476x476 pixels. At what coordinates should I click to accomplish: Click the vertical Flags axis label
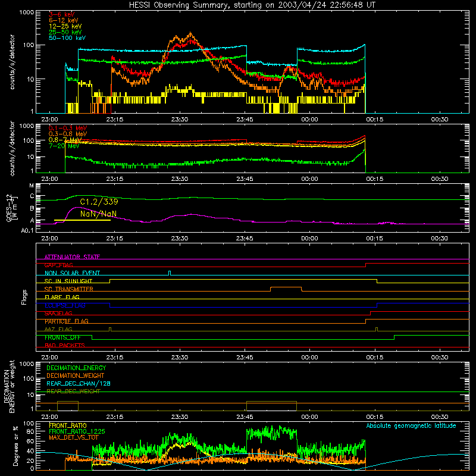click(x=24, y=297)
